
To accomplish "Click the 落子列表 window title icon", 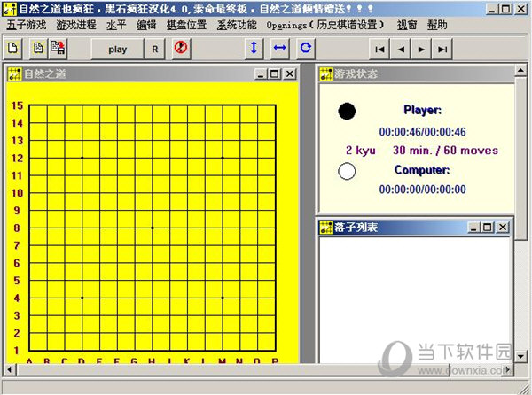I will pos(326,228).
